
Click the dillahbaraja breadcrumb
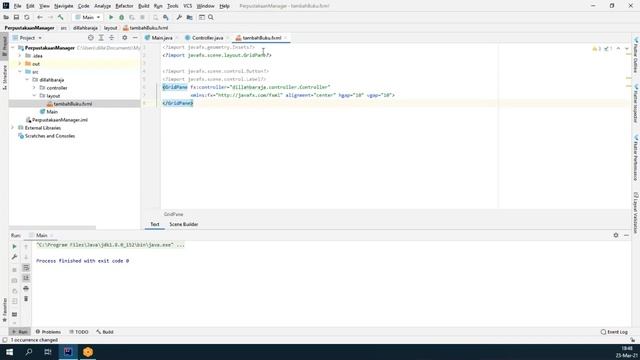pos(85,28)
